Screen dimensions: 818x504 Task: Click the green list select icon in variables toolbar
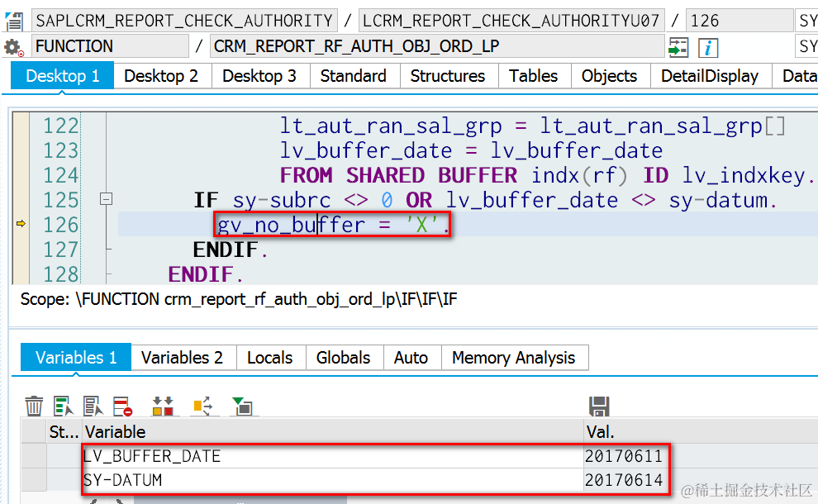pyautogui.click(x=63, y=406)
